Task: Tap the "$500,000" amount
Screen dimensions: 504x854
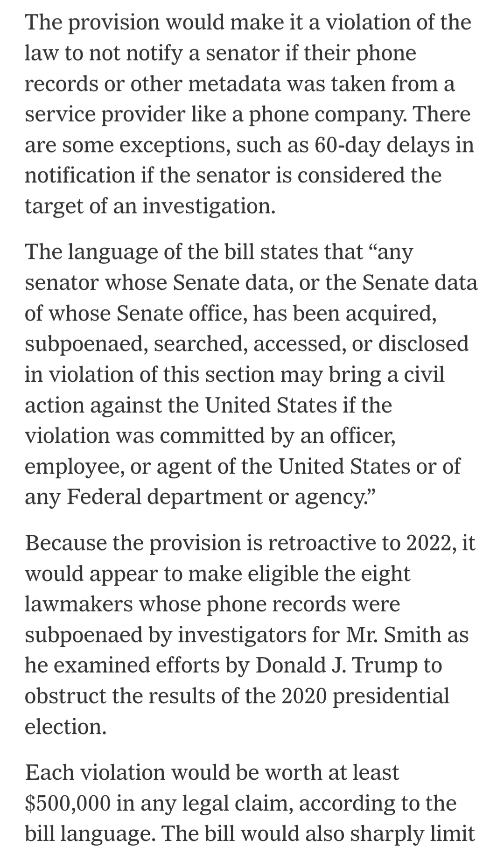Action: (68, 803)
